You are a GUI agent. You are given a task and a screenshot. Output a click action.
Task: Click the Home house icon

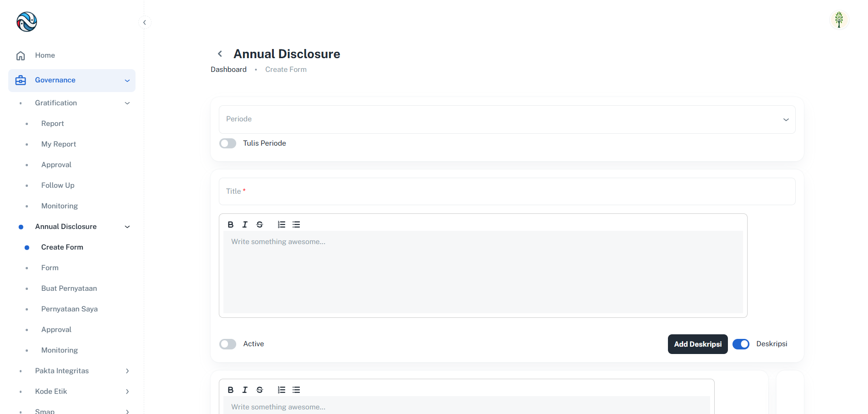click(21, 56)
